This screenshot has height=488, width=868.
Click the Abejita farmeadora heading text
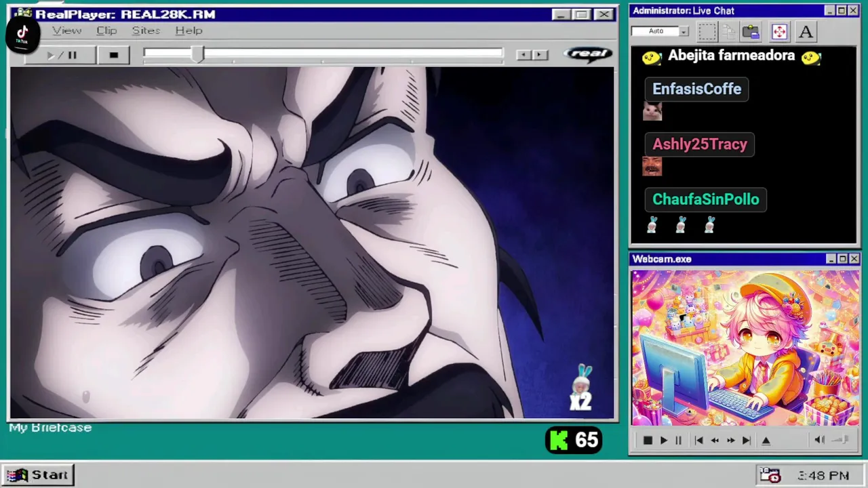click(731, 56)
